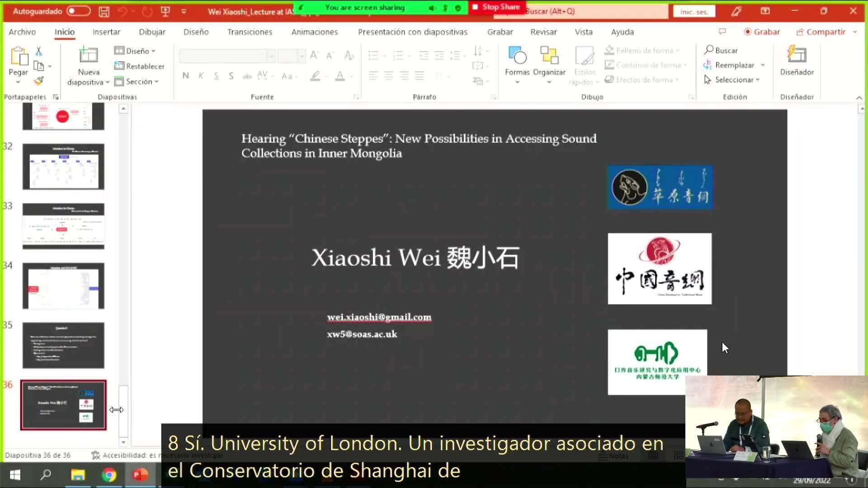Open Chrome from taskbar
The width and height of the screenshot is (868, 488).
[109, 475]
